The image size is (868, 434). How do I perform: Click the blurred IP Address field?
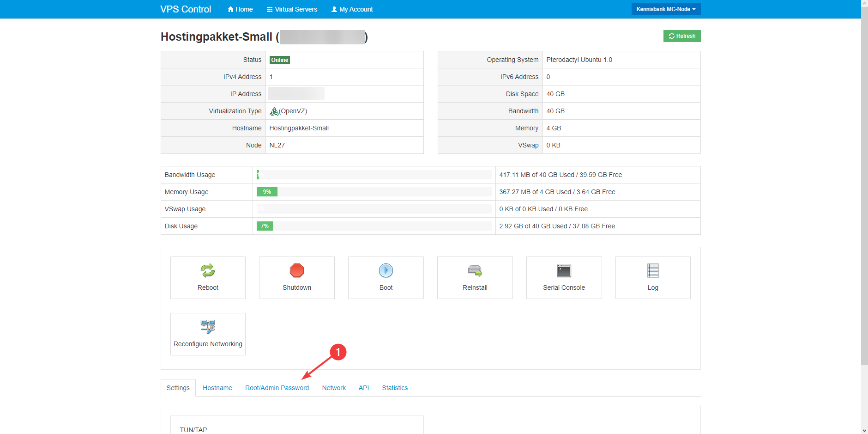point(296,93)
